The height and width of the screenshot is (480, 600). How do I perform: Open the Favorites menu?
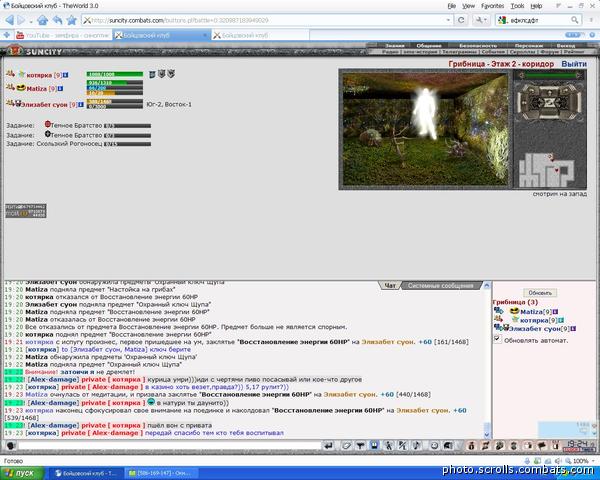(x=492, y=6)
